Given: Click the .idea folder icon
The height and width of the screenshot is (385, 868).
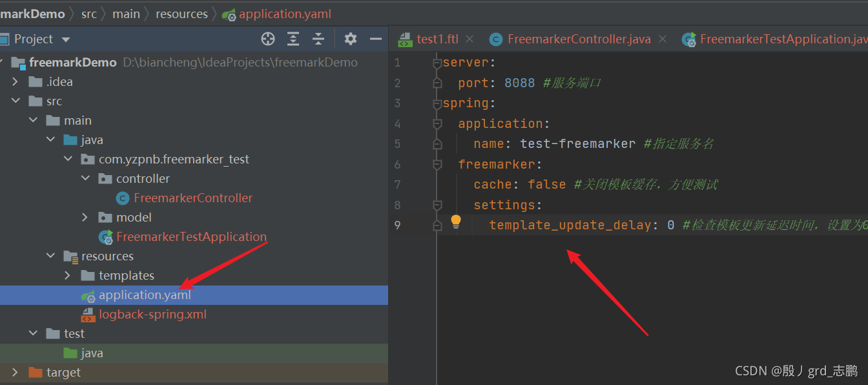Looking at the screenshot, I should pyautogui.click(x=36, y=82).
